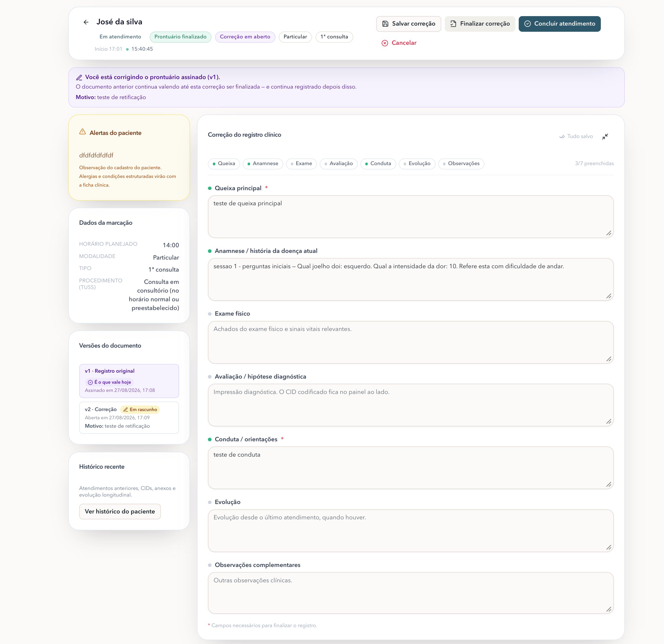Viewport: 664px width, 644px height.
Task: Click the document icon on Finalizar correção
Action: click(453, 24)
